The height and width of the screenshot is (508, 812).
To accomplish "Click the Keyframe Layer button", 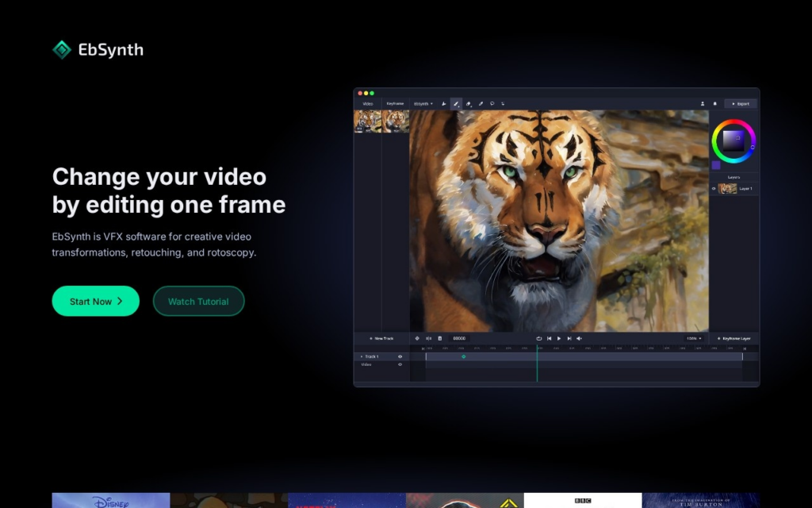I will coord(733,338).
